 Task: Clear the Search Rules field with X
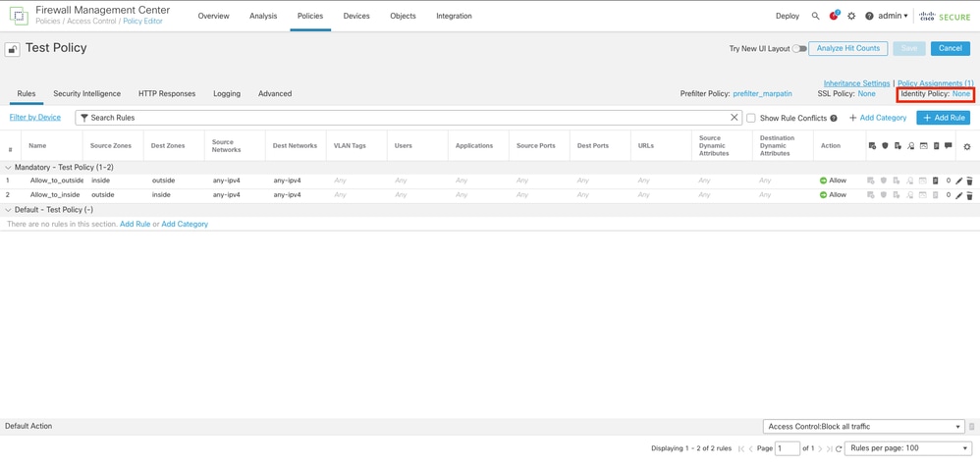pos(735,118)
